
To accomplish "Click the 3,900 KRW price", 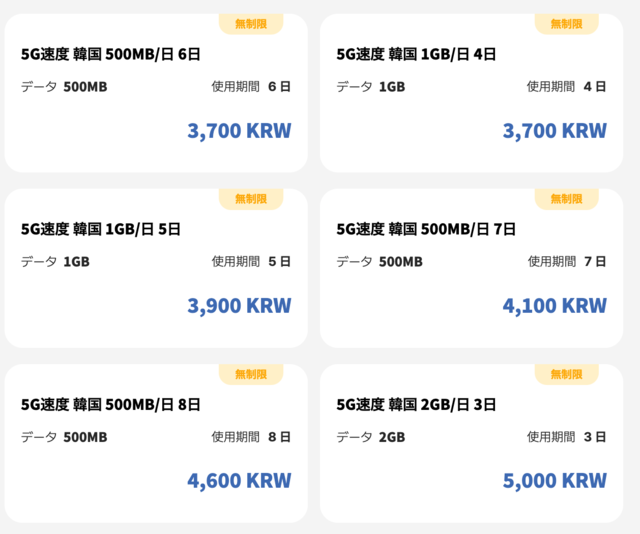I will click(239, 306).
